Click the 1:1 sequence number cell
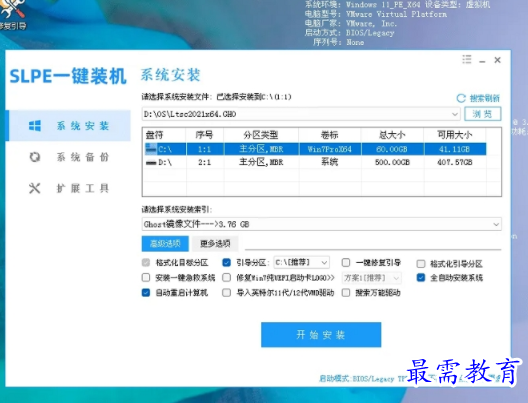The height and width of the screenshot is (403, 528). click(204, 149)
